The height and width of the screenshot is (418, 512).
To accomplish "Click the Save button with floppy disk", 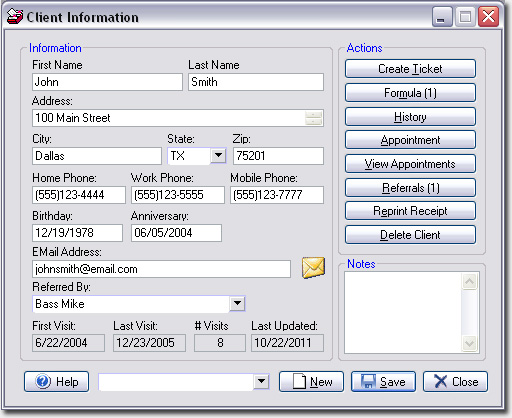I will (x=383, y=382).
